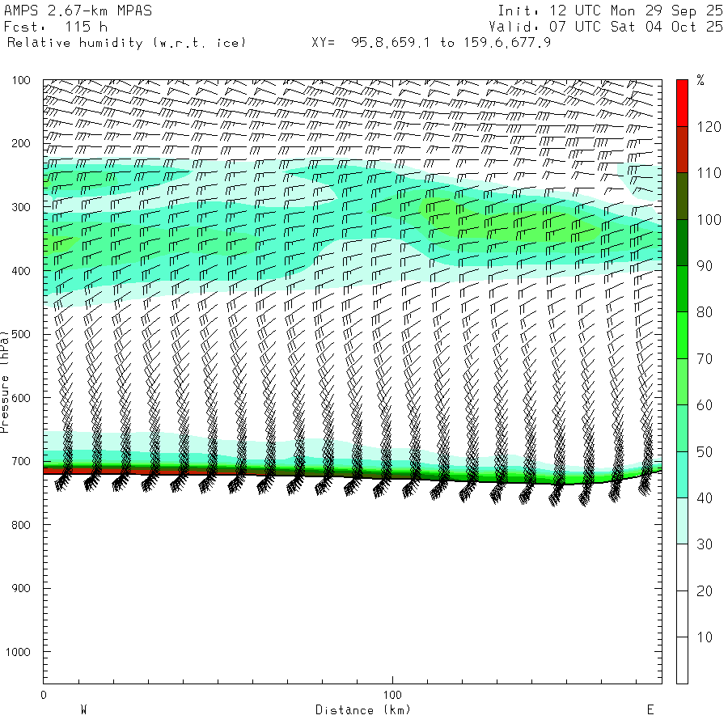
Task: Click colorbar value '50'
Action: pos(705,451)
